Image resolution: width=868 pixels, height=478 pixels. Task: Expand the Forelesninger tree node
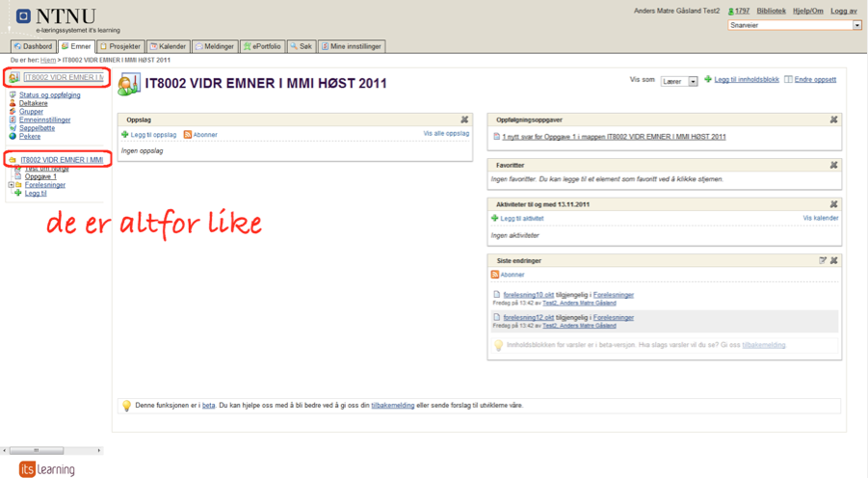tap(11, 185)
